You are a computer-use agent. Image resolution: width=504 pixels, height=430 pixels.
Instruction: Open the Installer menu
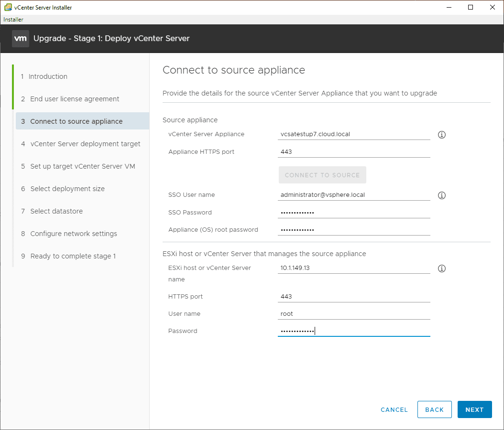coord(13,20)
